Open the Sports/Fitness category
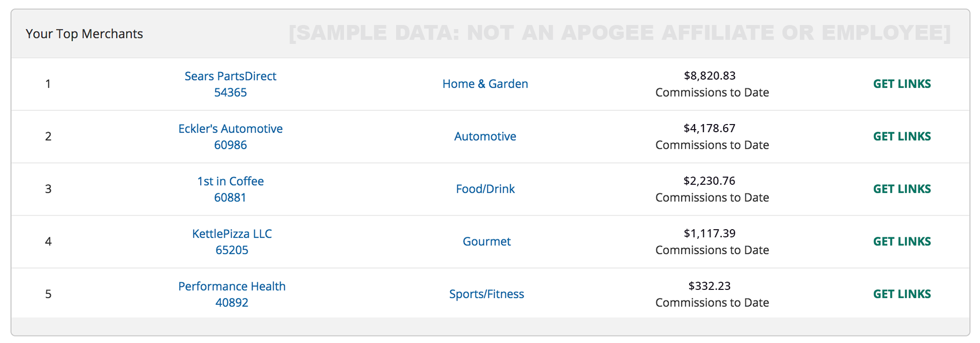 [x=486, y=294]
